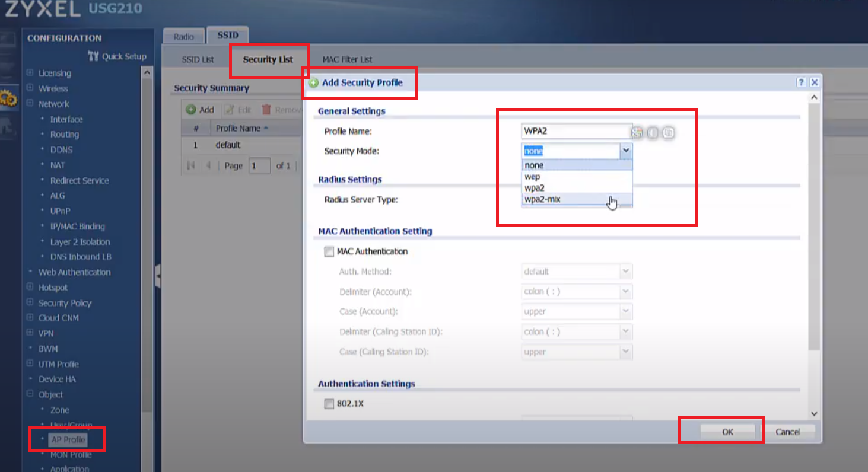Click the red Remove trash icon
The width and height of the screenshot is (868, 472).
[266, 110]
